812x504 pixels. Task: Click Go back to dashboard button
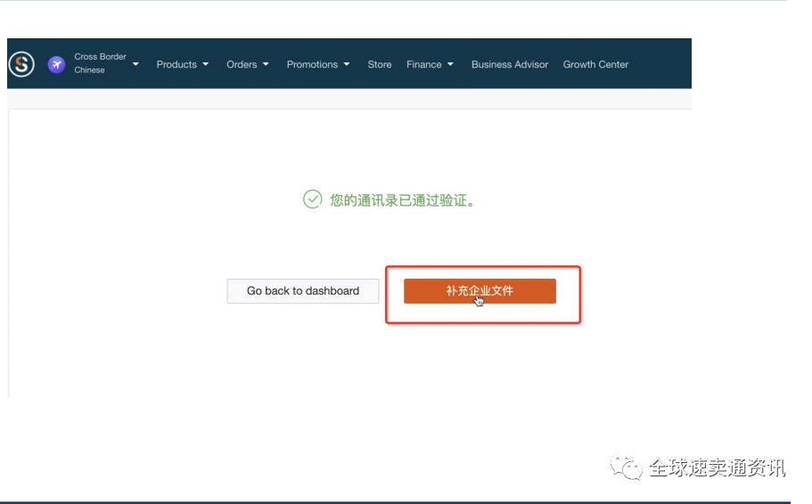point(303,291)
